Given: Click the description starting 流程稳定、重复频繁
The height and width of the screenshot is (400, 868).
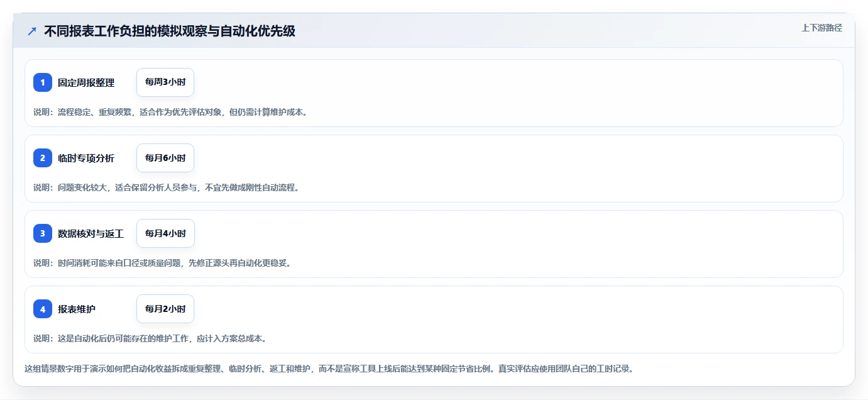Looking at the screenshot, I should [x=170, y=112].
